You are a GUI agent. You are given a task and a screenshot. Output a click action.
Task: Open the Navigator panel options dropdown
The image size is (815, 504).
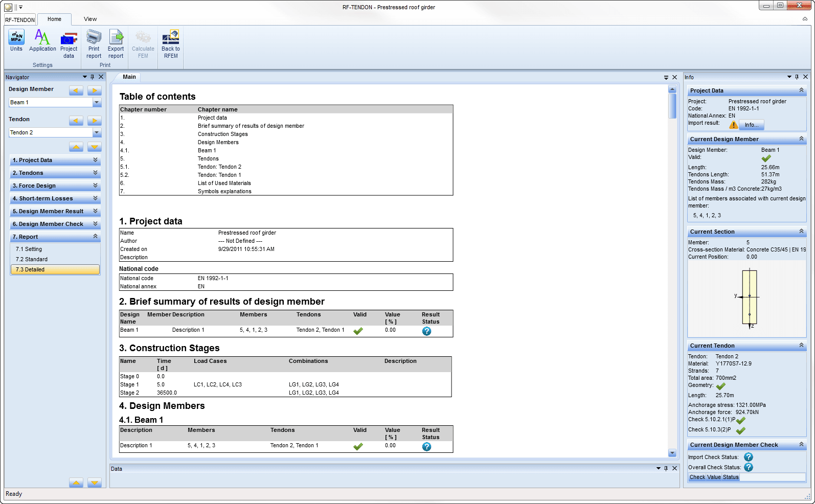click(x=85, y=77)
